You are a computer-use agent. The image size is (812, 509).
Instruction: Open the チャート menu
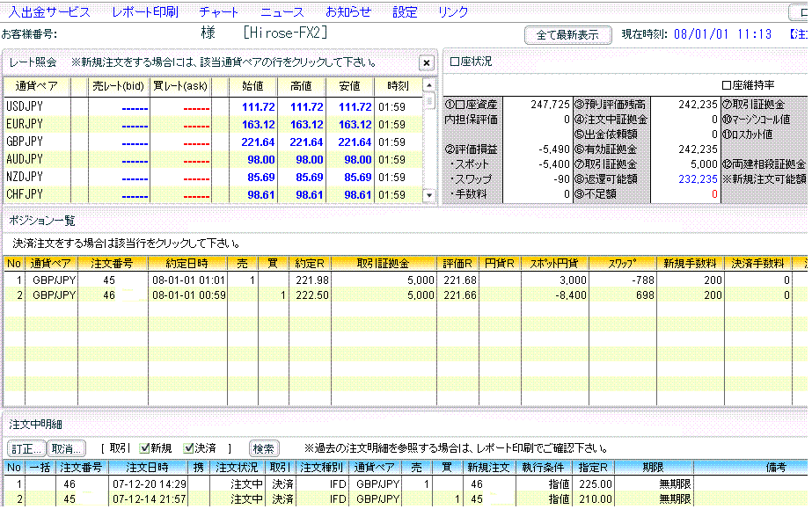click(218, 12)
